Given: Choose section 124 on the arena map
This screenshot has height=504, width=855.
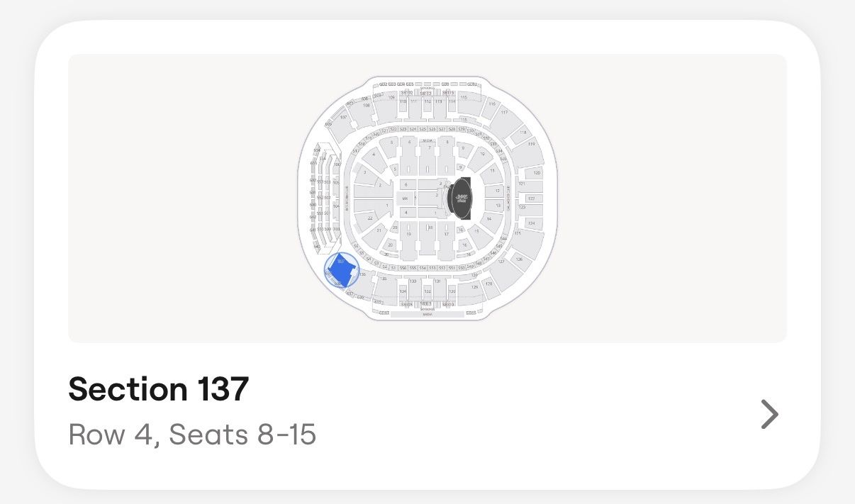Looking at the screenshot, I should [x=532, y=223].
